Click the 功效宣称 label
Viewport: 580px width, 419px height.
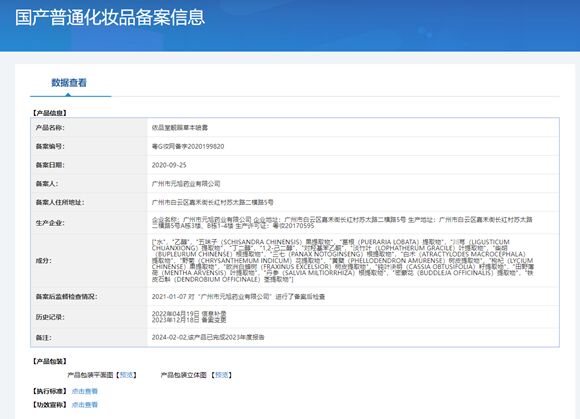tap(50, 405)
